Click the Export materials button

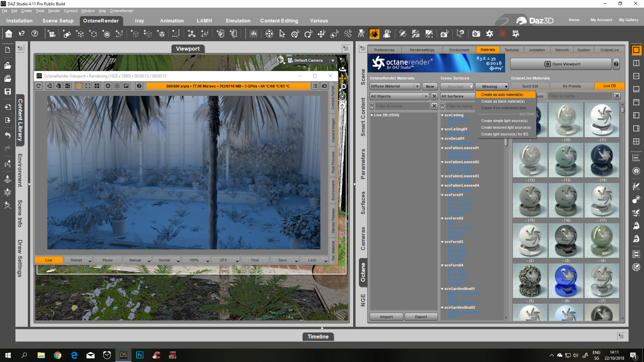(421, 317)
